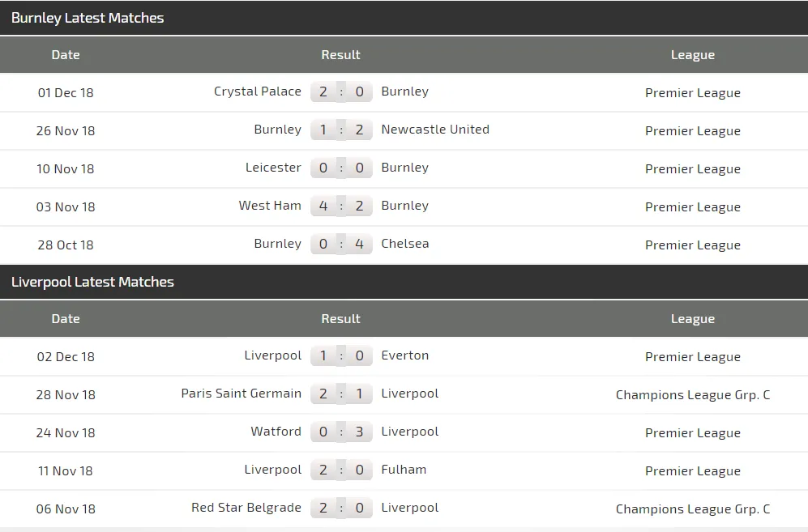The image size is (808, 532).
Task: Open the Leicester team link
Action: point(273,168)
